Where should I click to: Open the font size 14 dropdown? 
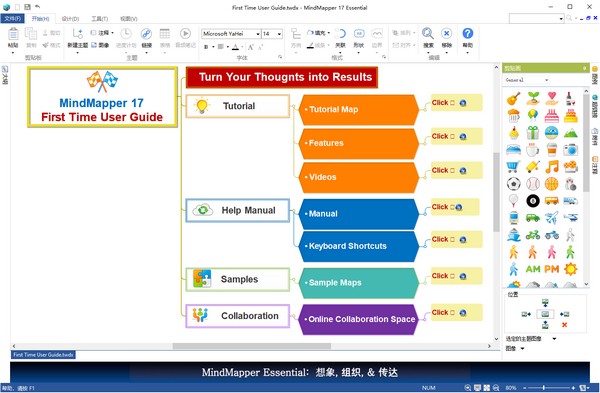pos(280,34)
